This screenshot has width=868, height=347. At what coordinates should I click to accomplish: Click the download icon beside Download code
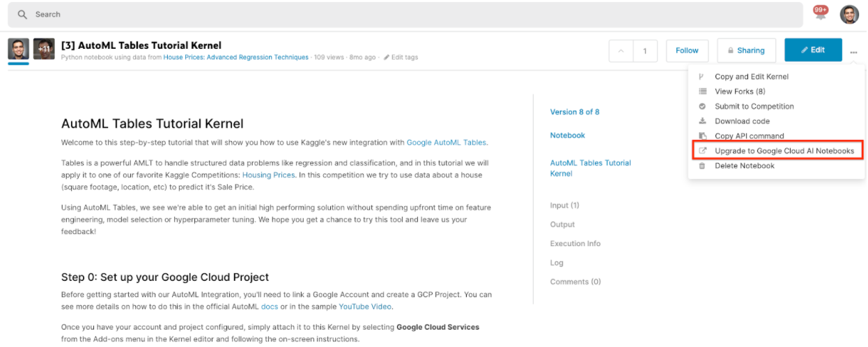[x=702, y=121]
